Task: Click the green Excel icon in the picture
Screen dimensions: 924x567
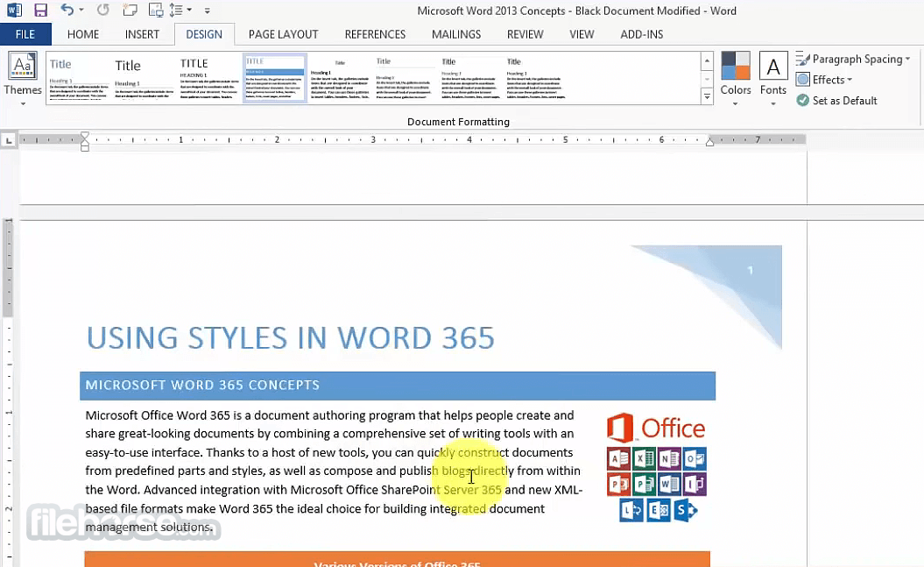Action: point(644,458)
